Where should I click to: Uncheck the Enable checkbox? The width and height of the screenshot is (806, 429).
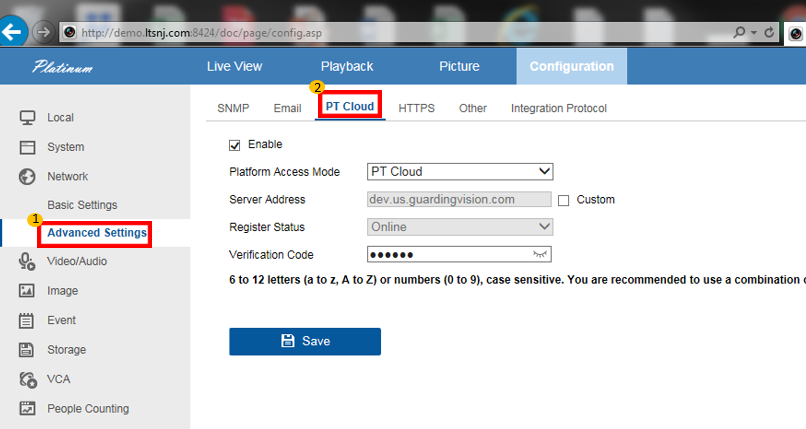click(x=235, y=145)
